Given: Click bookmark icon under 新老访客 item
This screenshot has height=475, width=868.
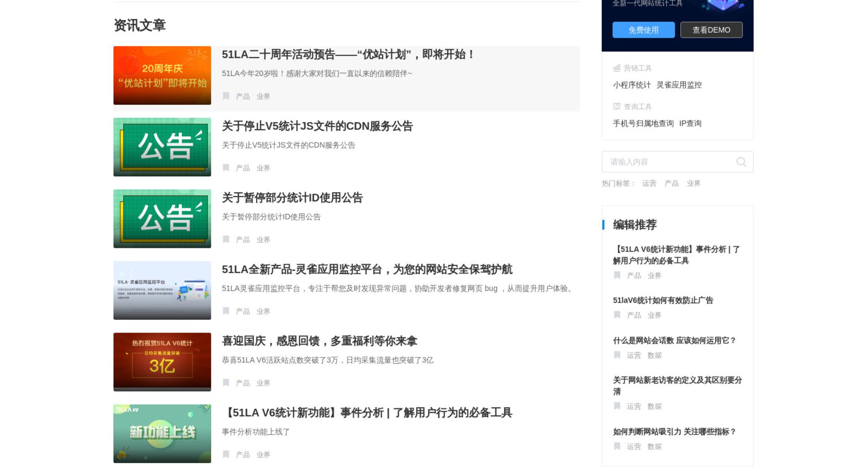Looking at the screenshot, I should coord(617,406).
